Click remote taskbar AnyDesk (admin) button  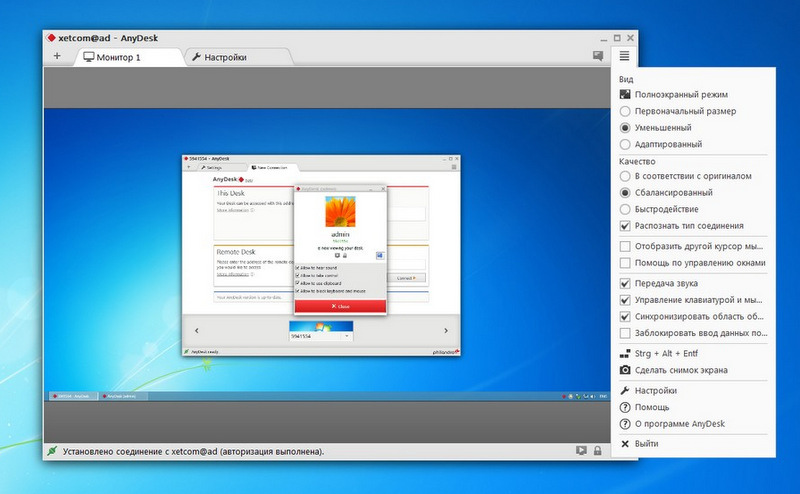[x=123, y=396]
